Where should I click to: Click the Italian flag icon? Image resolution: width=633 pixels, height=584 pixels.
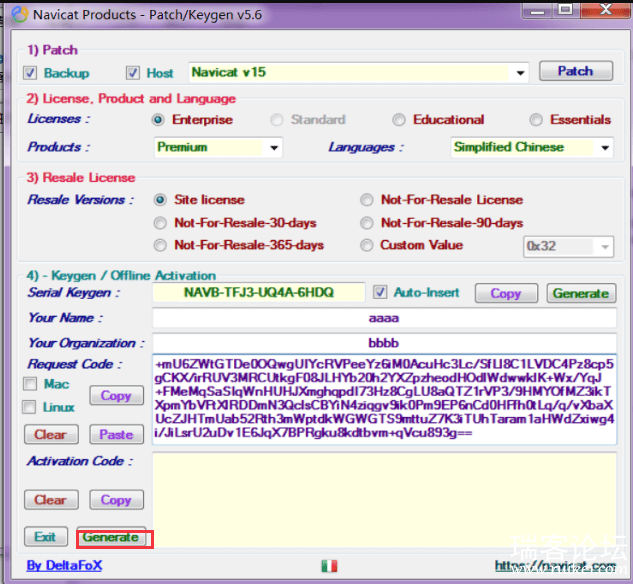click(x=329, y=566)
